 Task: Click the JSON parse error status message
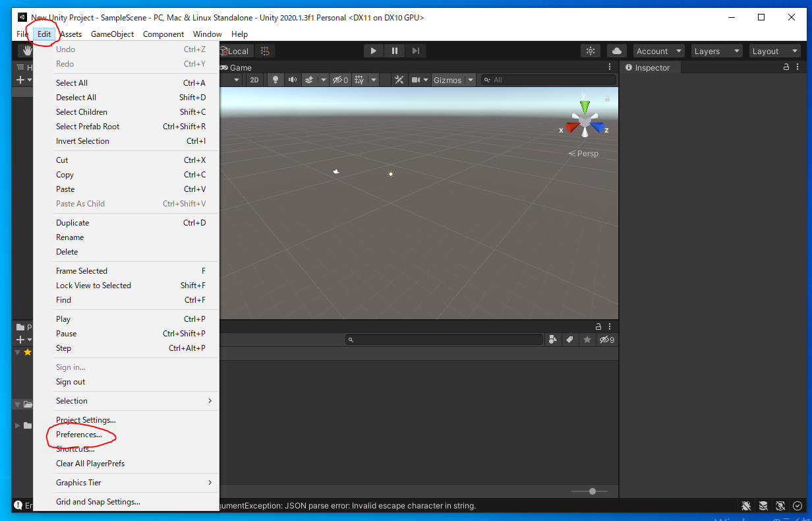[348, 506]
